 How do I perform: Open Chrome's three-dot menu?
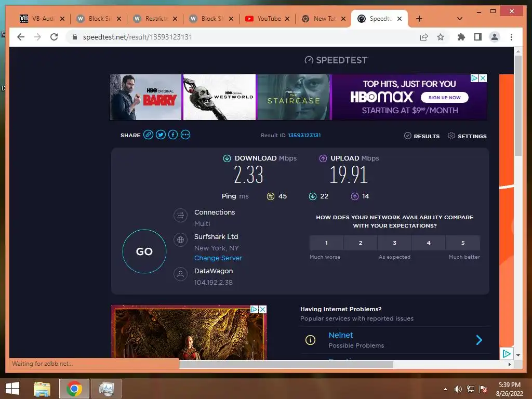tap(511, 37)
